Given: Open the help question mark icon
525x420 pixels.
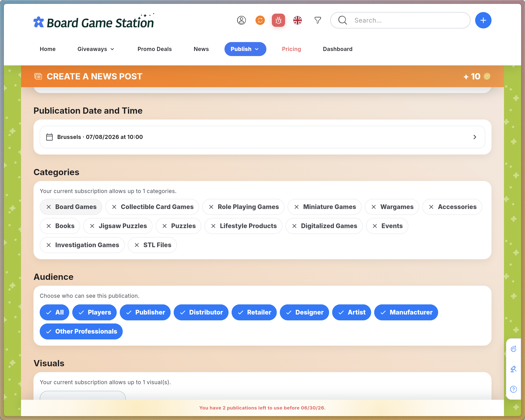Looking at the screenshot, I should (513, 389).
